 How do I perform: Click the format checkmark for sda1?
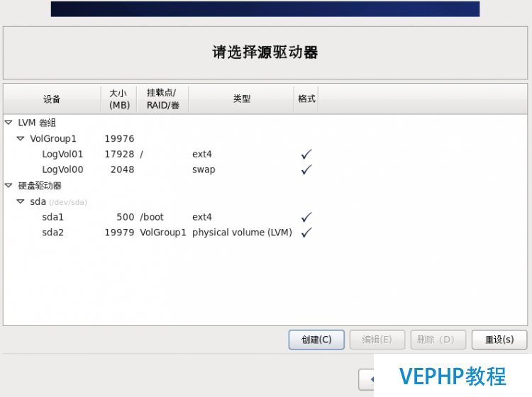coord(306,217)
